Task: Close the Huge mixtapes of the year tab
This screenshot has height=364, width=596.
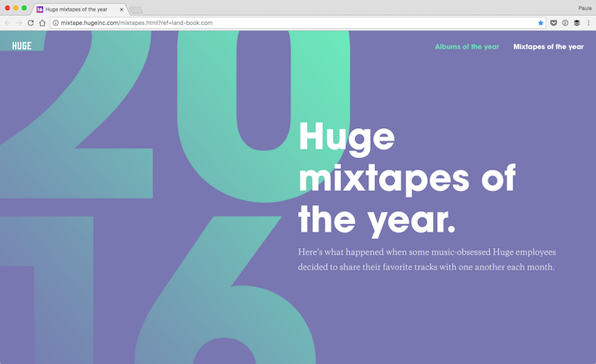Action: [x=122, y=9]
